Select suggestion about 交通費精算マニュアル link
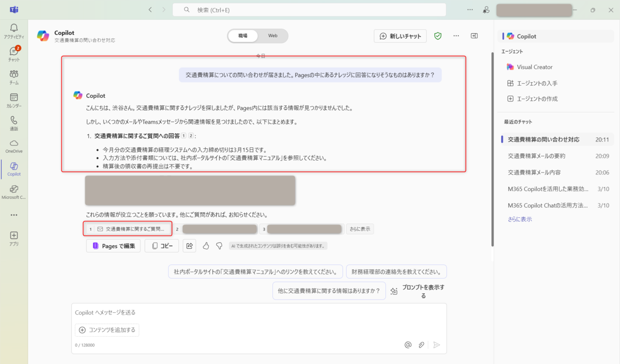The height and width of the screenshot is (364, 620). pos(256,272)
